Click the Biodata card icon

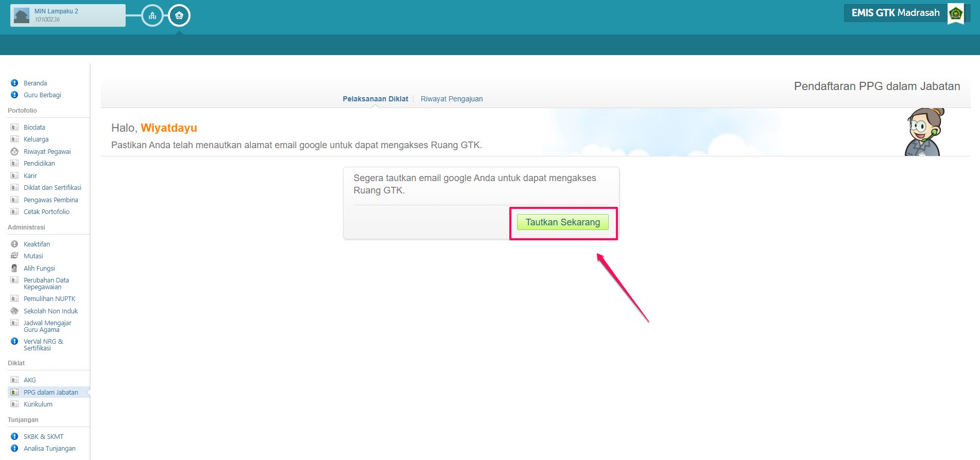14,127
